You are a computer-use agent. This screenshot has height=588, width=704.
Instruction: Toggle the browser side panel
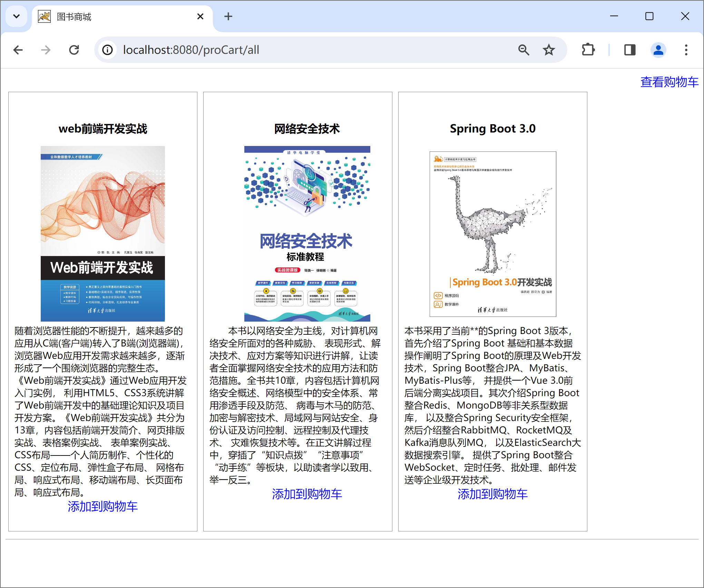coord(630,50)
